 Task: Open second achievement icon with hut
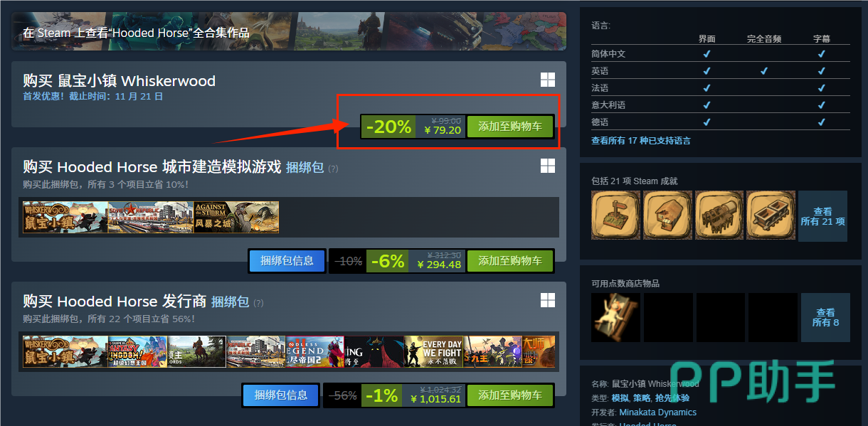click(667, 215)
